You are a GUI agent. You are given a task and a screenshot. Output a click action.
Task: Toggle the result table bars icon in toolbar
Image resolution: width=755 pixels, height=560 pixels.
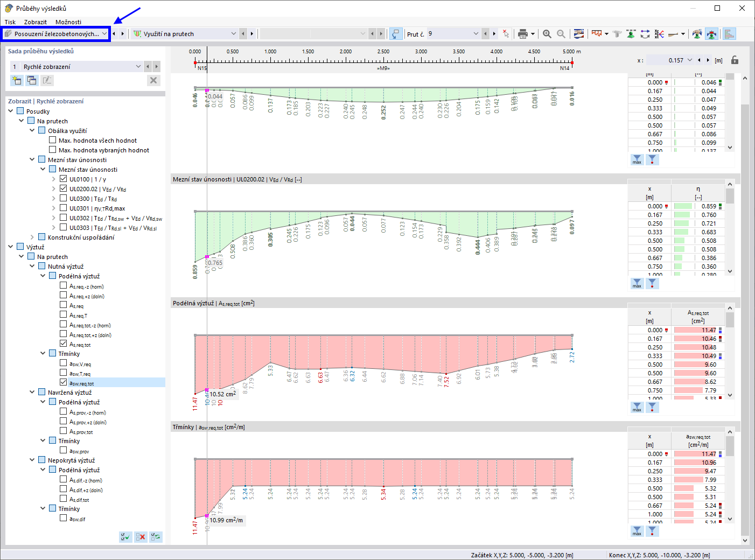729,34
